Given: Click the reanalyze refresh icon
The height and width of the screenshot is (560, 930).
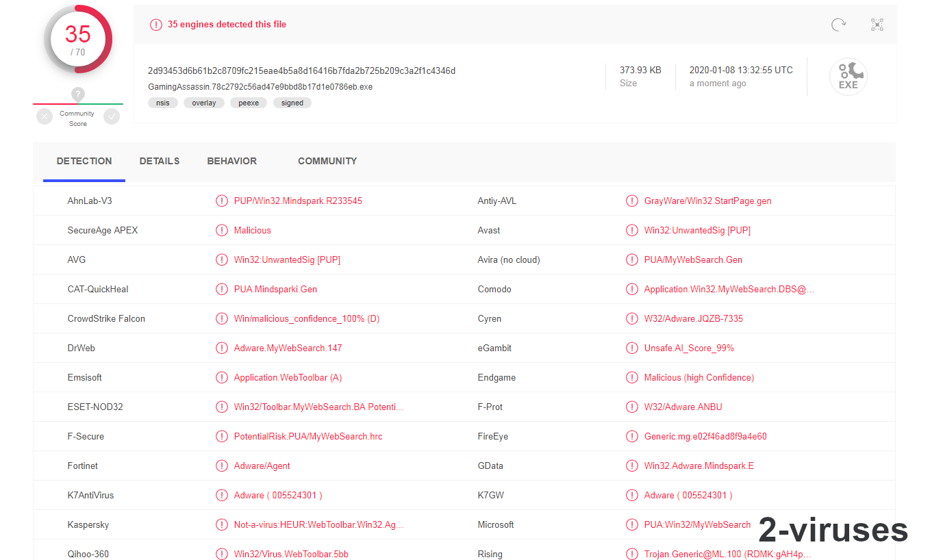Looking at the screenshot, I should point(838,25).
